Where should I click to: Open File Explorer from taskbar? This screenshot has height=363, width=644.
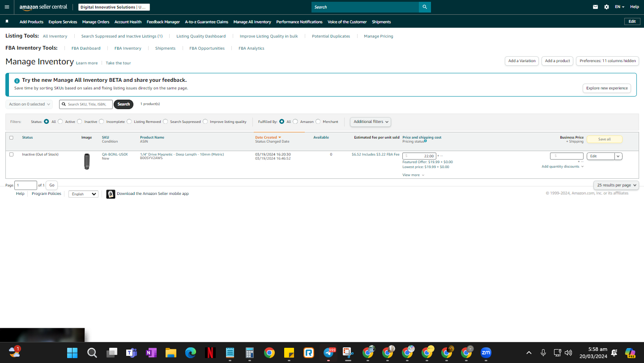tap(171, 353)
